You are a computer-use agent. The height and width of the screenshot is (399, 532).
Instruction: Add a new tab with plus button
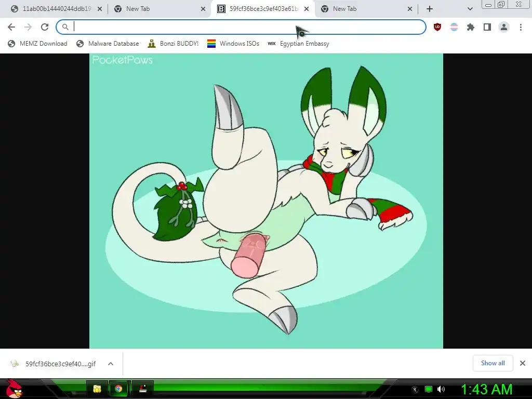click(430, 9)
